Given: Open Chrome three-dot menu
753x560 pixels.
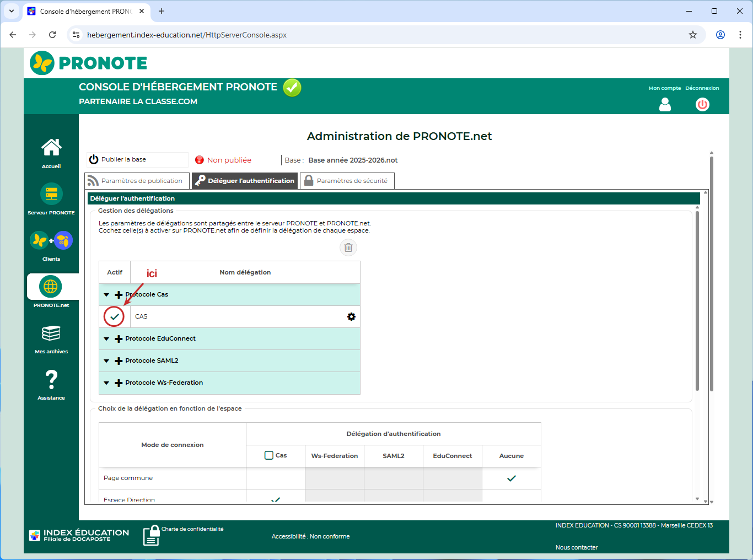Looking at the screenshot, I should [740, 35].
